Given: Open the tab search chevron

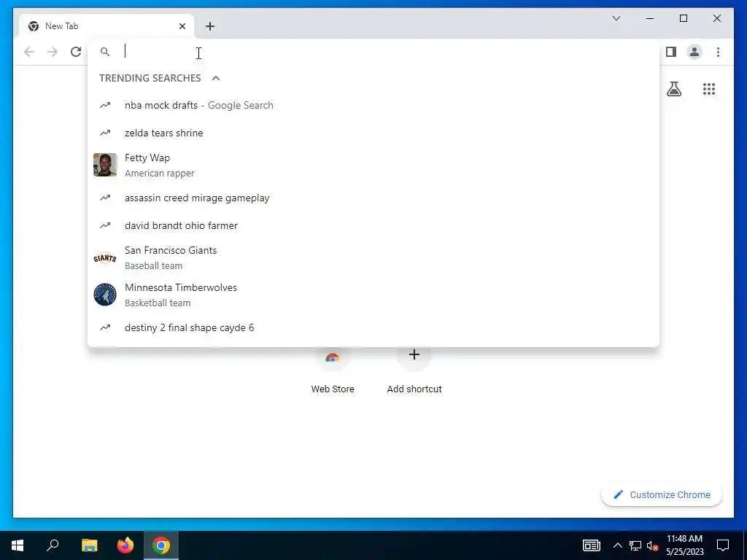Looking at the screenshot, I should [616, 18].
